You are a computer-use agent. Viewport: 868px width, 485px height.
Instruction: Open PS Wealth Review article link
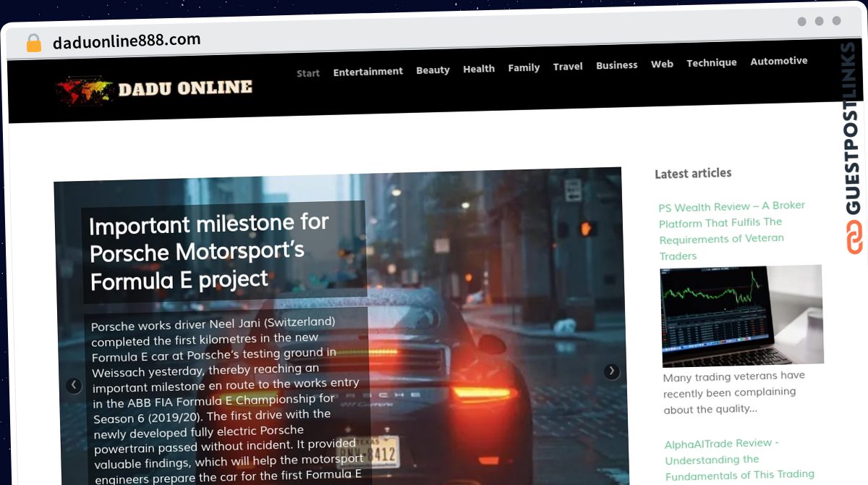[732, 230]
